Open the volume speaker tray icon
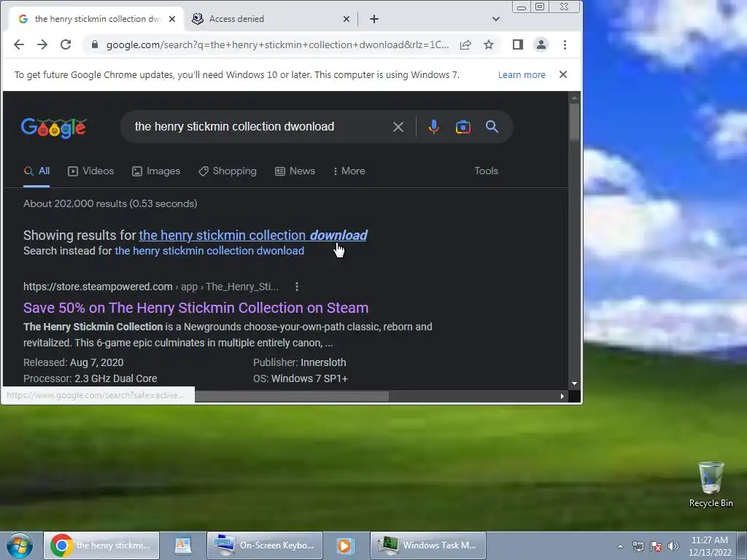The width and height of the screenshot is (747, 560). click(673, 546)
